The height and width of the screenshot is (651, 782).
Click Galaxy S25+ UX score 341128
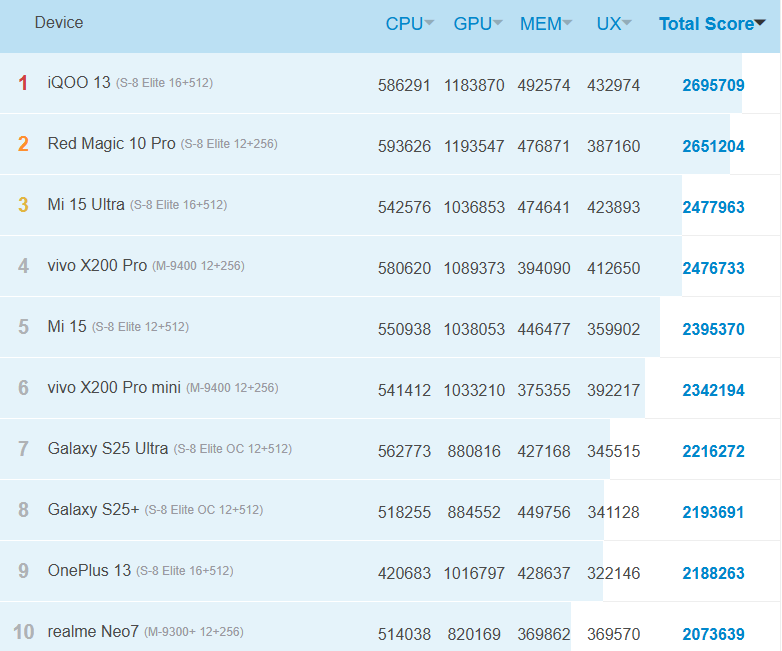point(613,512)
